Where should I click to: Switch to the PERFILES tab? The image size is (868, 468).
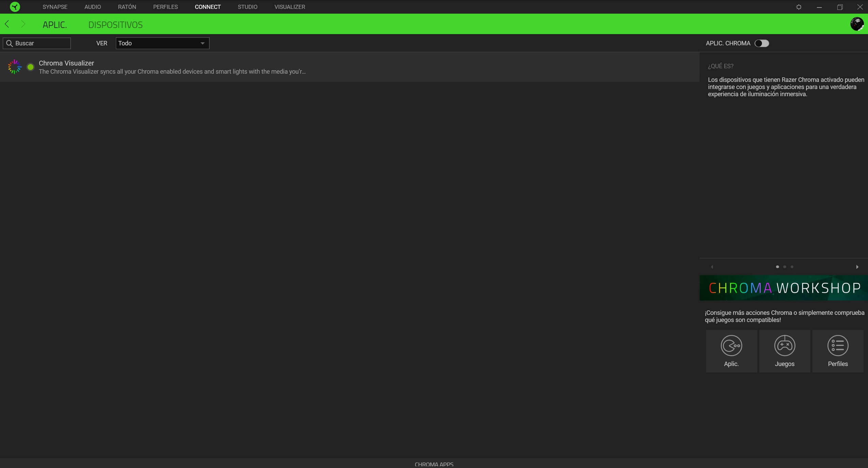(x=165, y=7)
